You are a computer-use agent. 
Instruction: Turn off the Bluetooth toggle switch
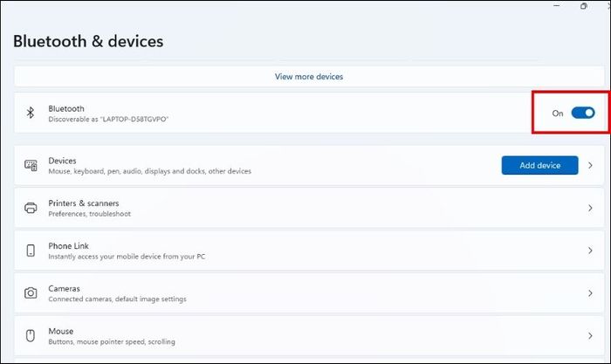click(x=582, y=113)
